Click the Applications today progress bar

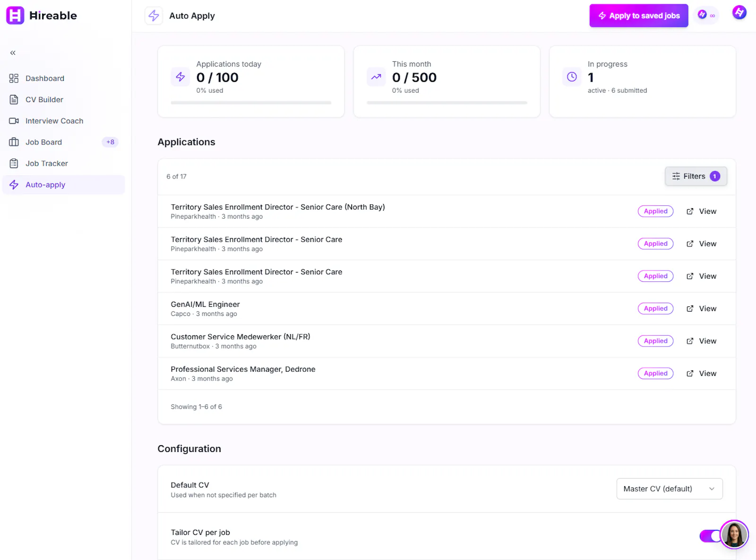coord(251,102)
